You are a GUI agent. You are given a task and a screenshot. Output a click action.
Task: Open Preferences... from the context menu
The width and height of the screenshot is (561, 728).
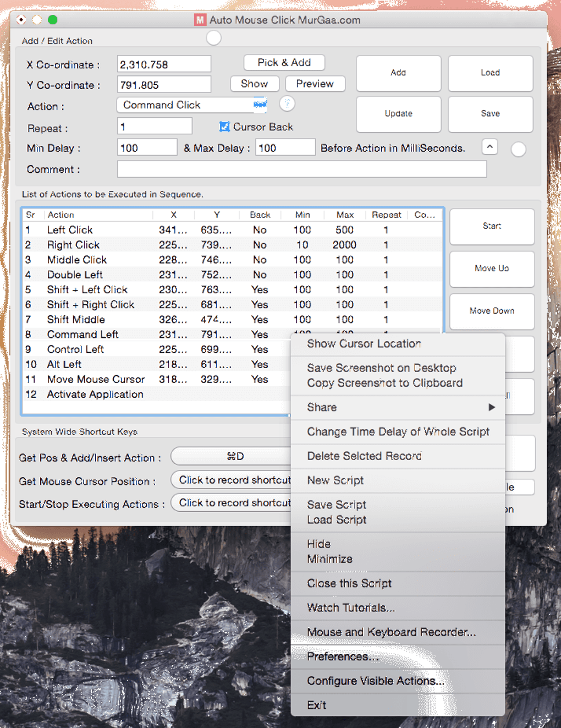point(398,656)
